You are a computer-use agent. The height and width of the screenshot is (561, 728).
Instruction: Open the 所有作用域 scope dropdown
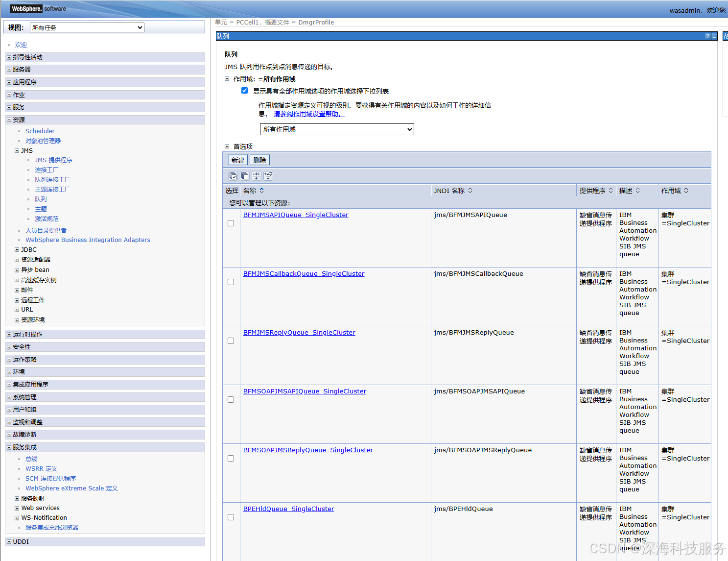[x=337, y=129]
